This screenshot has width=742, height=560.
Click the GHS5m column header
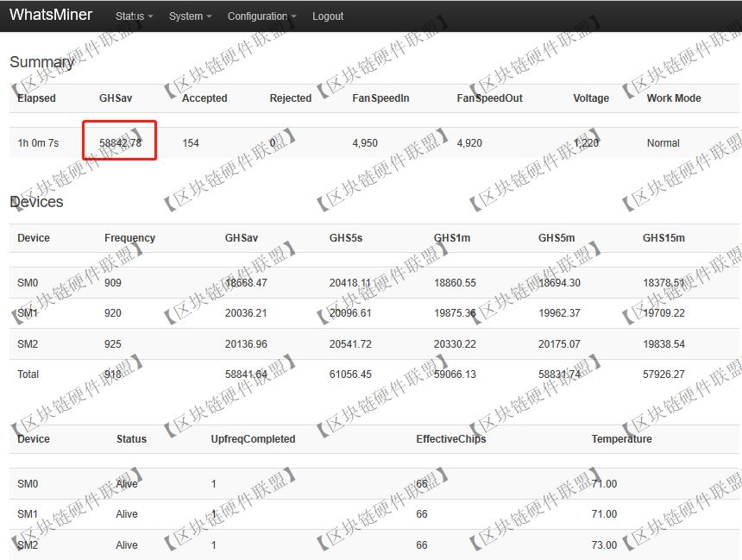pos(556,237)
